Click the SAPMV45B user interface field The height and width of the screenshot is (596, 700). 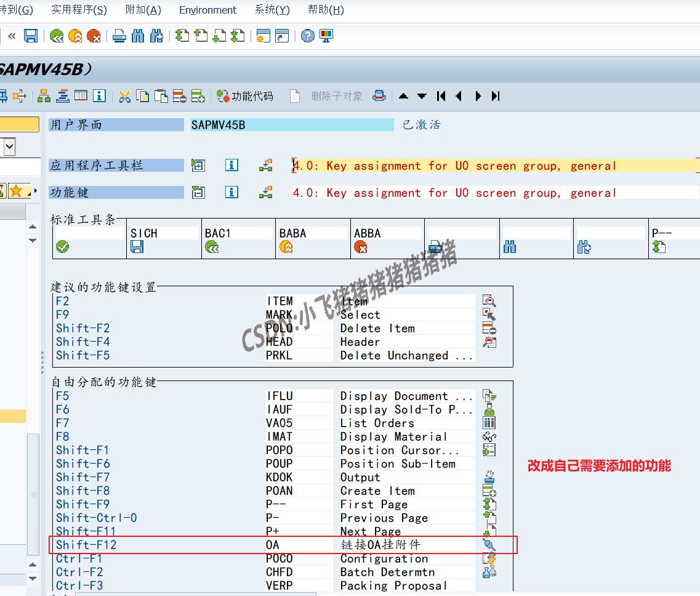289,124
